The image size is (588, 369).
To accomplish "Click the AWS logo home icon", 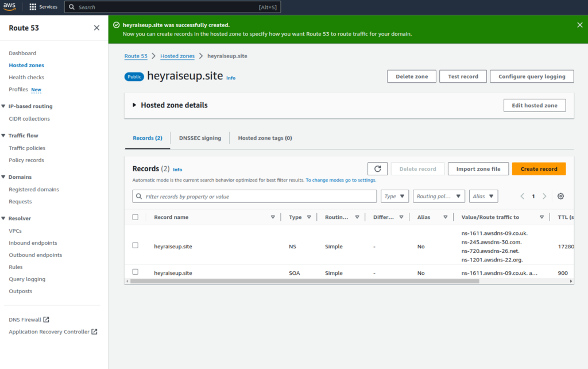I will coord(9,7).
